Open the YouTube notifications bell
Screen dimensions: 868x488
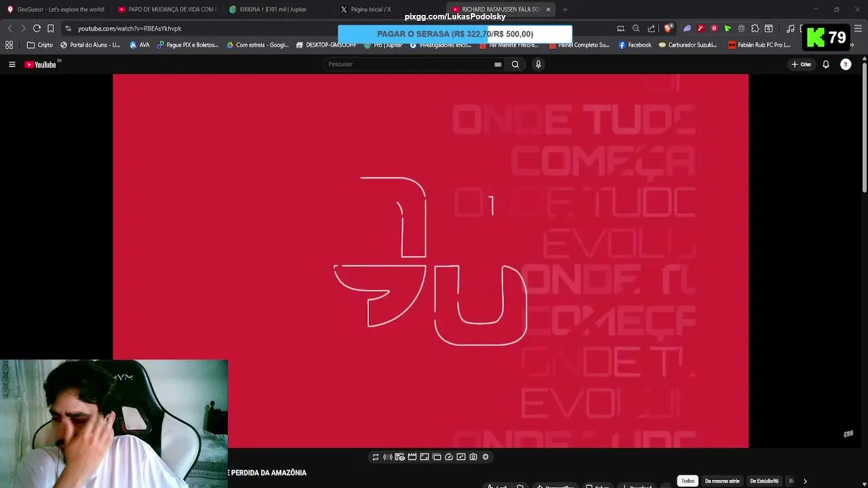[x=826, y=64]
